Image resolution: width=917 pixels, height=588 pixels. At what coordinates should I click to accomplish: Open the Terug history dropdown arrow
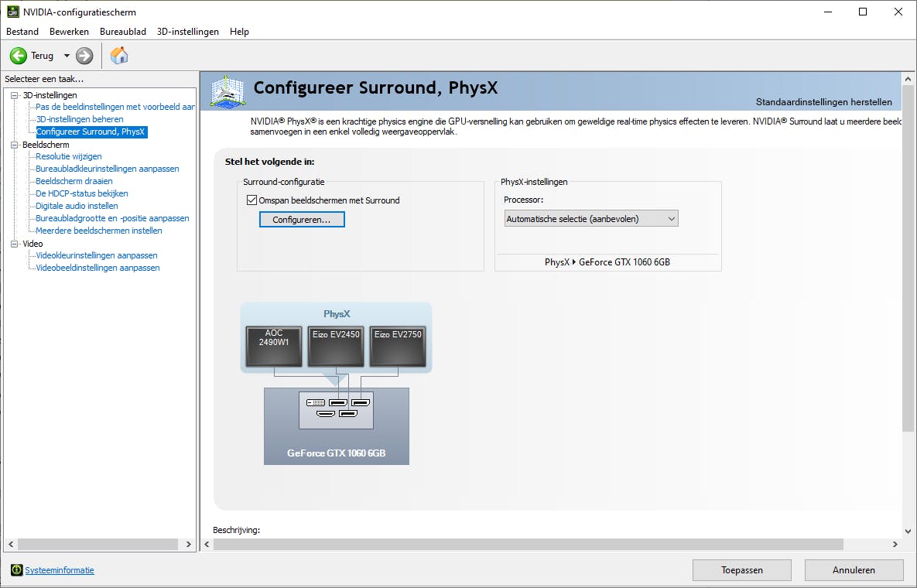point(67,56)
